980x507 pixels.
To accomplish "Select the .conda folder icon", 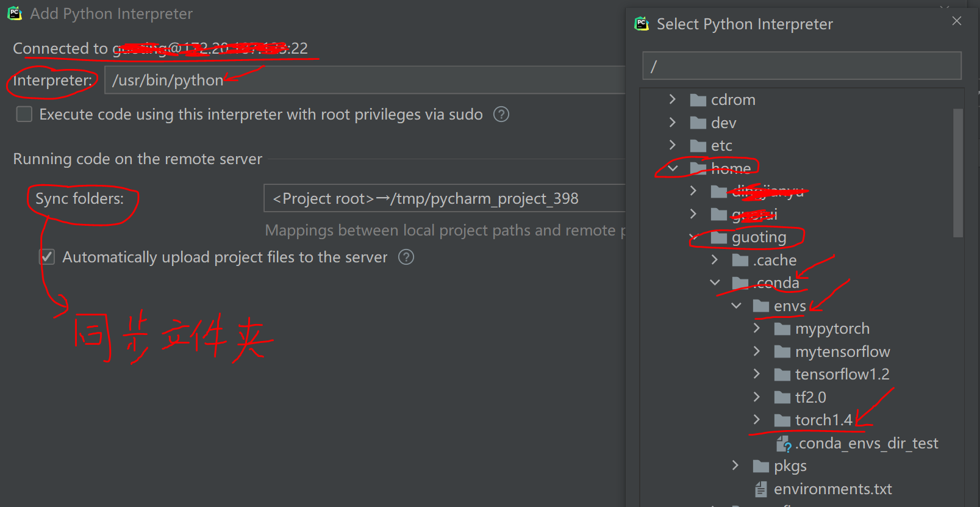I will pyautogui.click(x=740, y=283).
